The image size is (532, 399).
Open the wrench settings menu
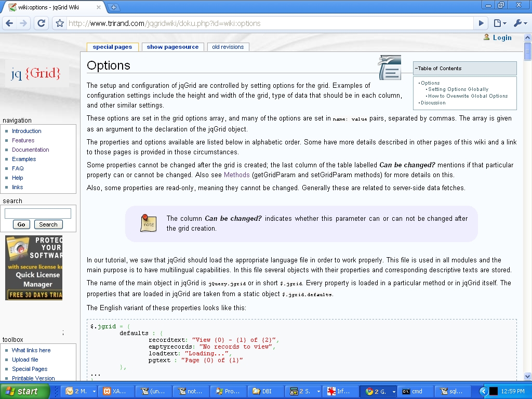(520, 23)
